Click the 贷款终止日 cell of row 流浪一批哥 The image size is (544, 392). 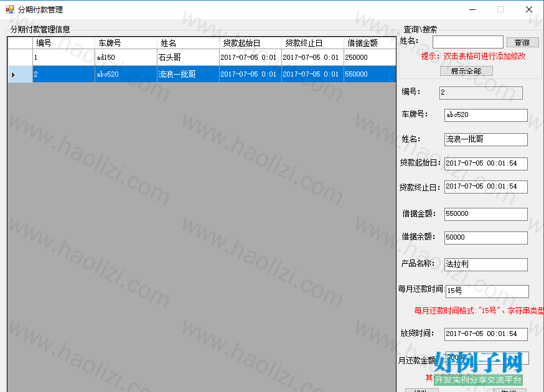click(x=312, y=74)
